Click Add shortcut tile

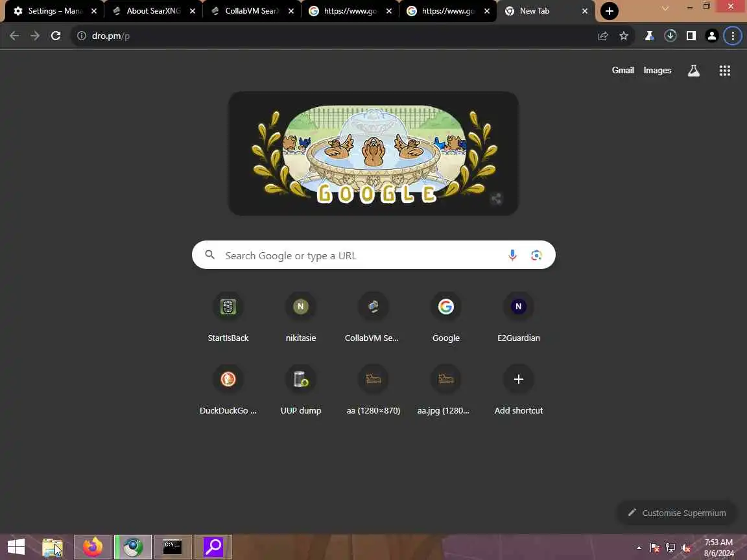click(518, 390)
